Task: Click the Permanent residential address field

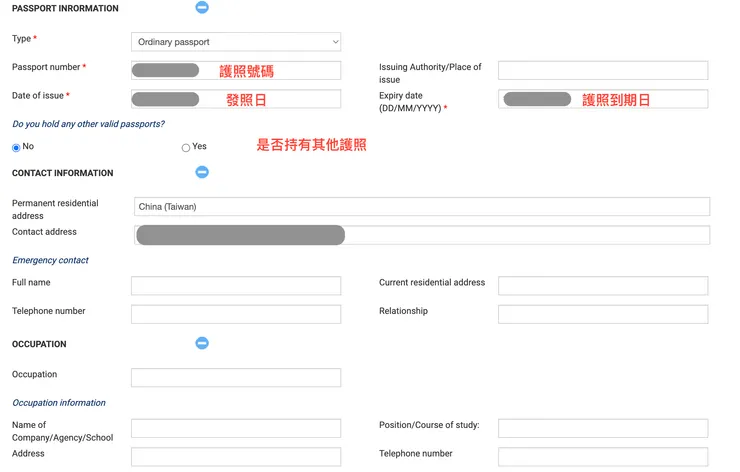Action: (x=422, y=207)
